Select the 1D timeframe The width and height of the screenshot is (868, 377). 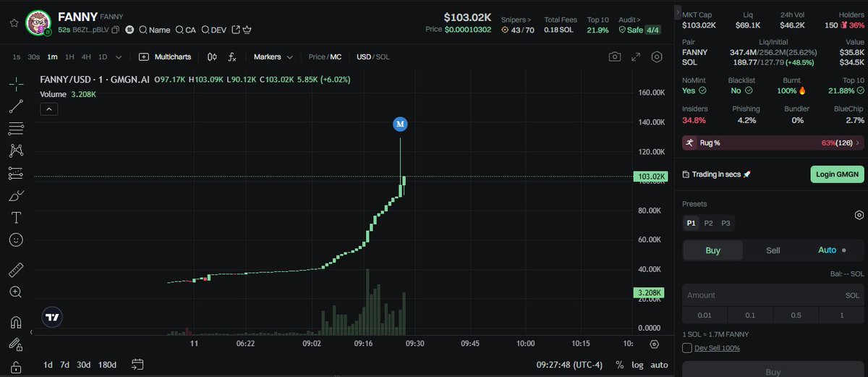[x=103, y=56]
